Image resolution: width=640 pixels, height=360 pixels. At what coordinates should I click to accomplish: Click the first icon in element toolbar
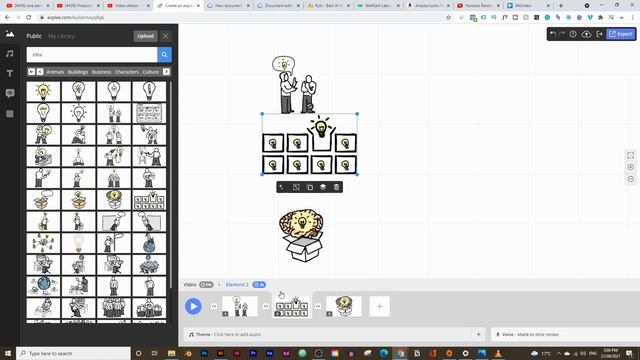(282, 187)
